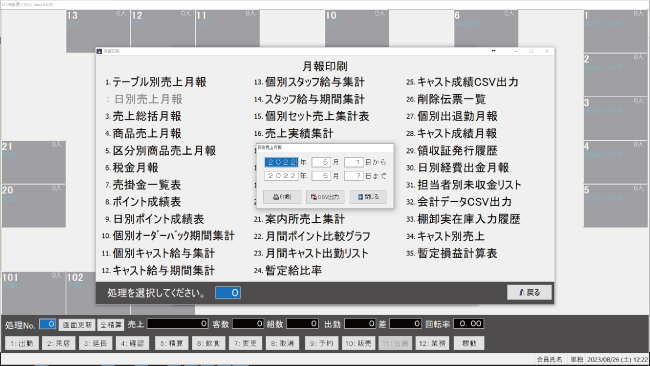Select 27. 個別出退勤月報
Screen dimensions: 650x366
coord(452,116)
